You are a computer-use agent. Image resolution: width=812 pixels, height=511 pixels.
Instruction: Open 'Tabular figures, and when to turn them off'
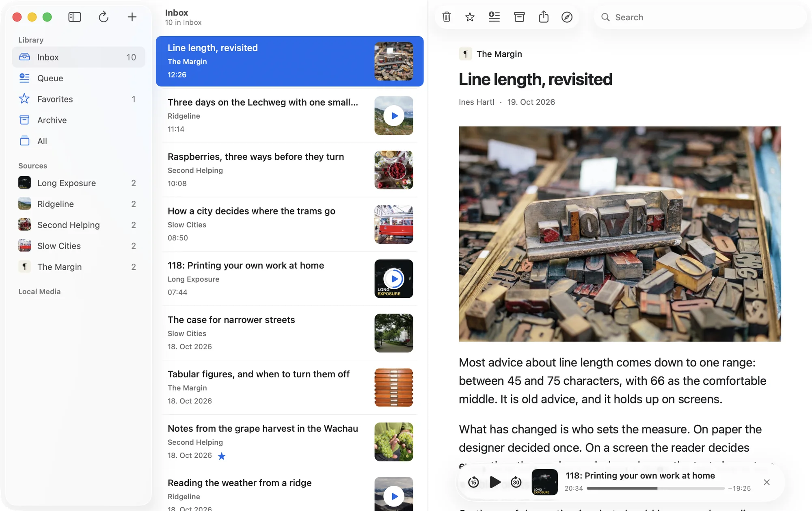[289, 388]
